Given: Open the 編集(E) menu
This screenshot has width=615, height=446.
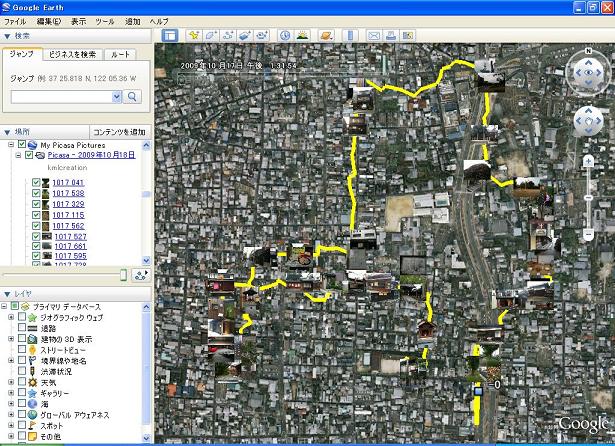Looking at the screenshot, I should click(49, 22).
